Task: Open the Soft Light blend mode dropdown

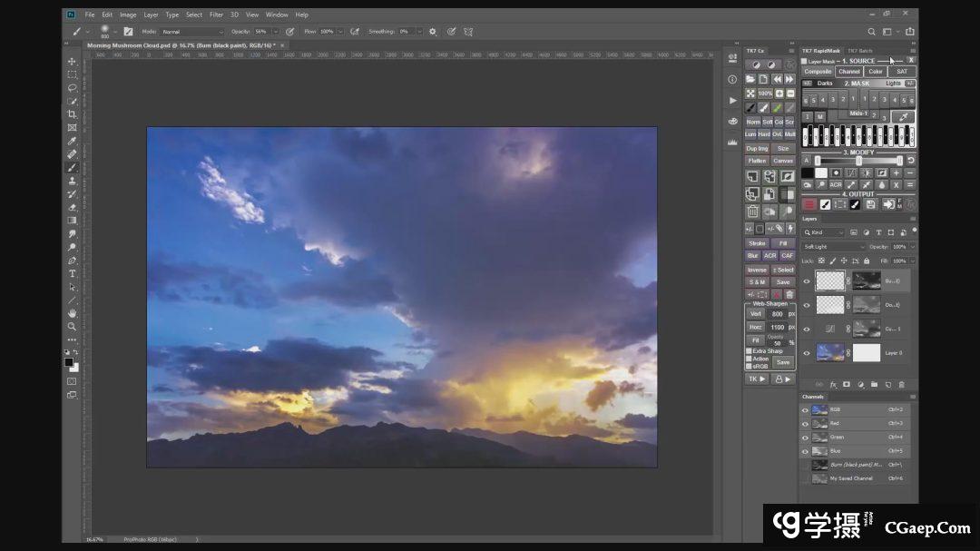Action: (x=833, y=247)
